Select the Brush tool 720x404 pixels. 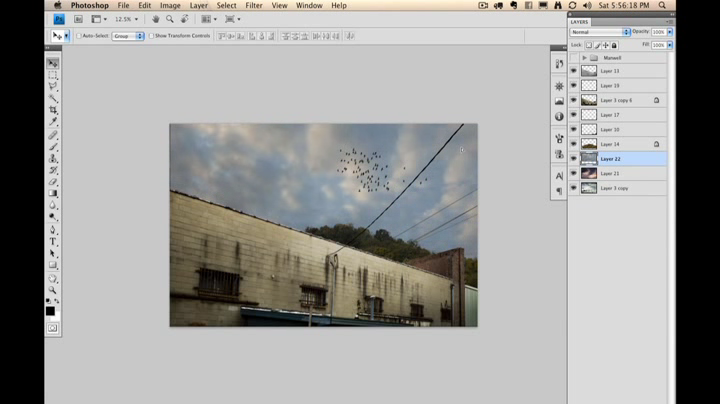(53, 147)
